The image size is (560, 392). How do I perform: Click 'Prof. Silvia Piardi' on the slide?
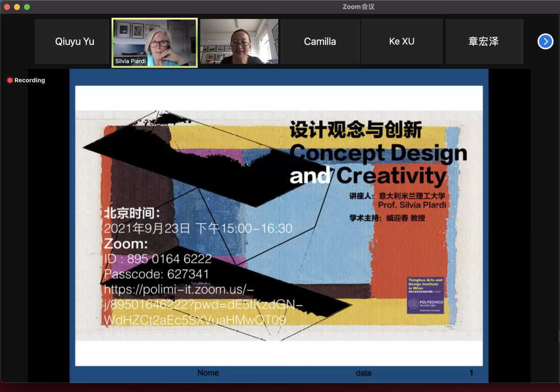coord(413,205)
